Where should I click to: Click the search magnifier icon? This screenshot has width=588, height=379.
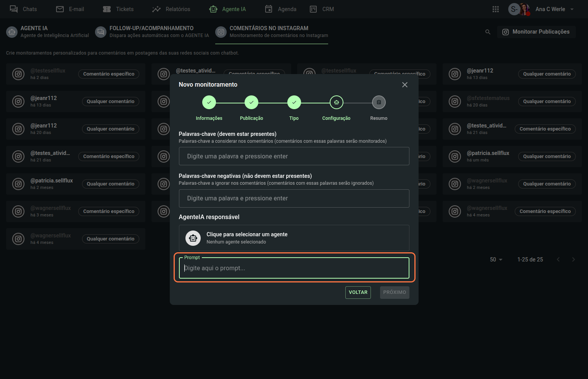pyautogui.click(x=488, y=32)
